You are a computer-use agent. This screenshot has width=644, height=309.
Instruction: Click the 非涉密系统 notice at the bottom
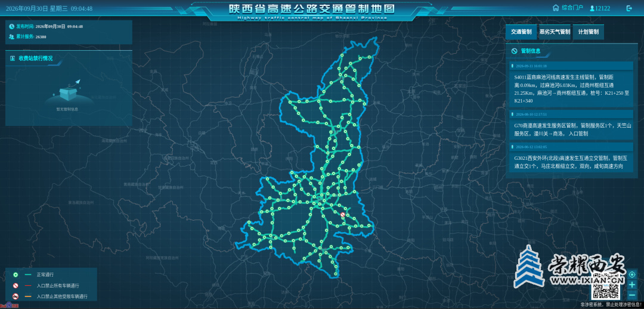[x=611, y=304]
